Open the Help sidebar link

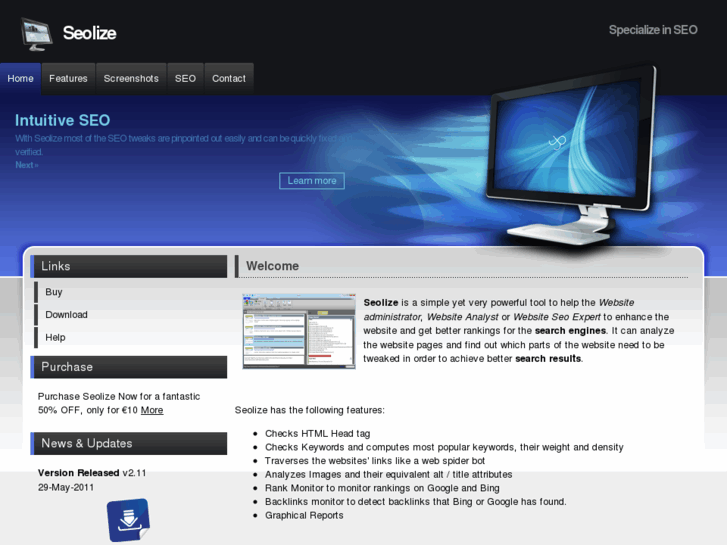[55, 338]
